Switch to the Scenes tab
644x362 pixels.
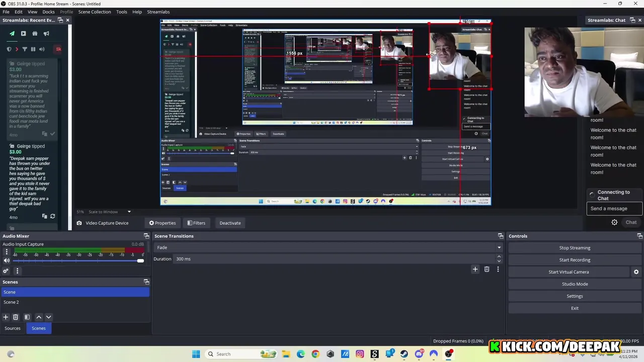pos(39,328)
